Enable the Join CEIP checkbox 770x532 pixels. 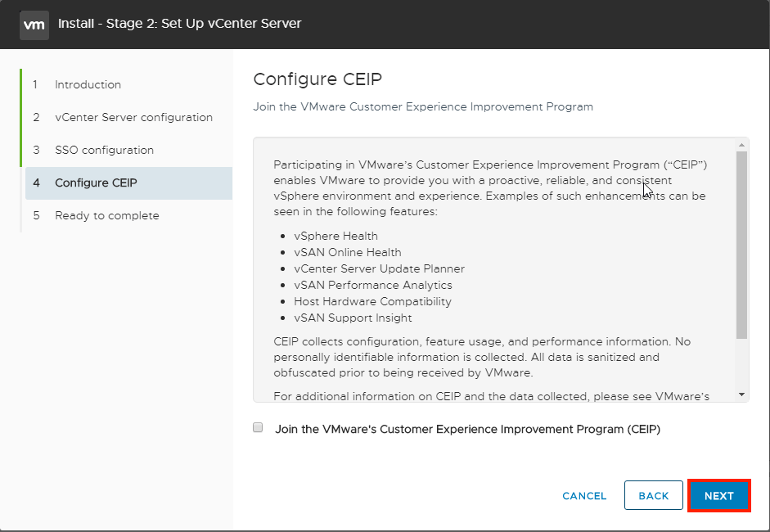point(258,427)
